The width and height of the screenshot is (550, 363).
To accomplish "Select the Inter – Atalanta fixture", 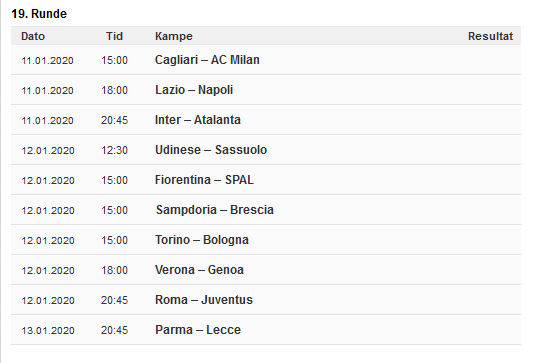I will click(198, 120).
